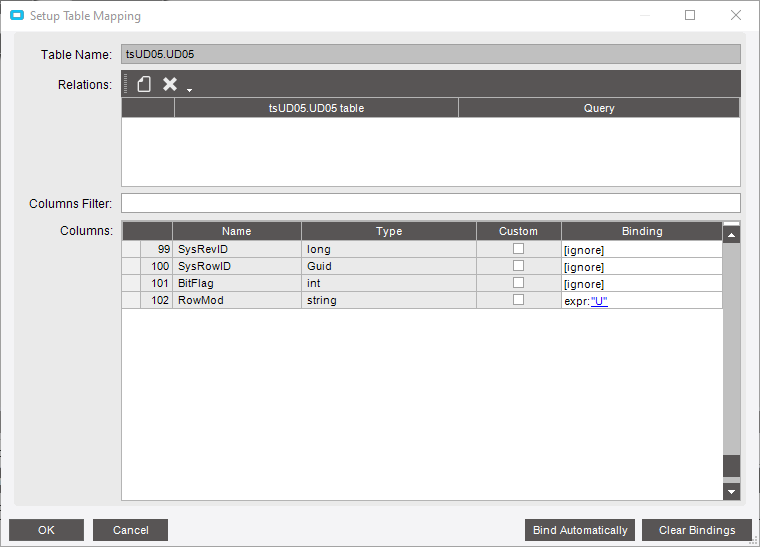Image resolution: width=760 pixels, height=547 pixels.
Task: Toggle Custom checkbox for SysRevID
Action: (518, 249)
